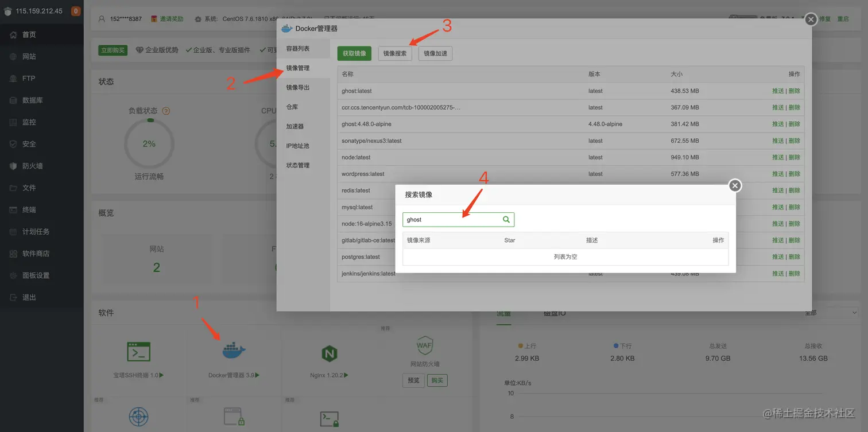Open the 文件 folder icon in sidebar
868x432 pixels.
pos(13,188)
